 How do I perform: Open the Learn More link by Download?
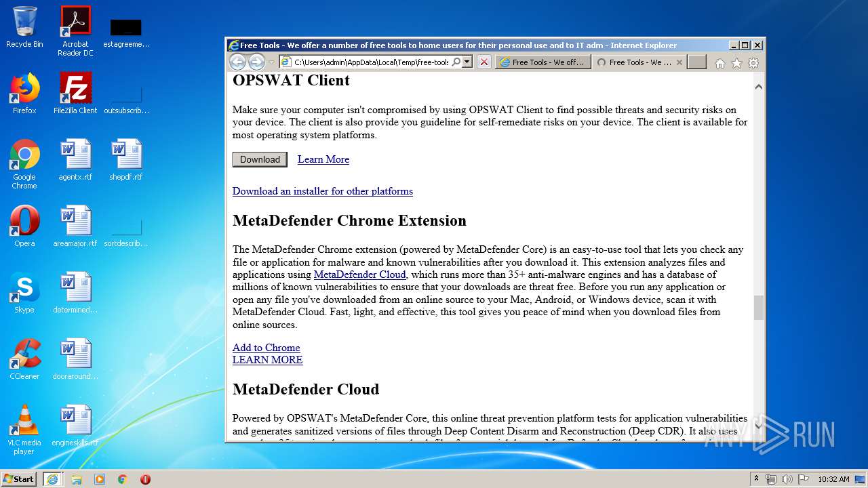point(323,159)
